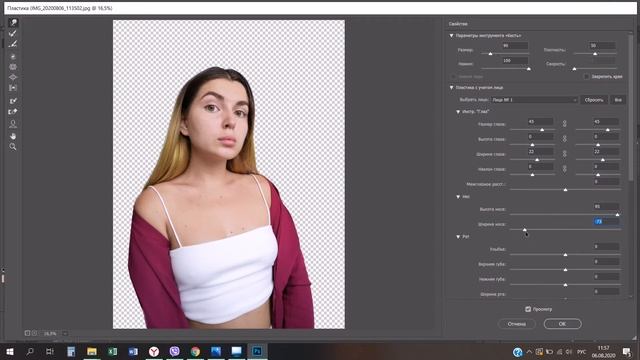
Task: Select the Bloat tool
Action: (x=13, y=77)
